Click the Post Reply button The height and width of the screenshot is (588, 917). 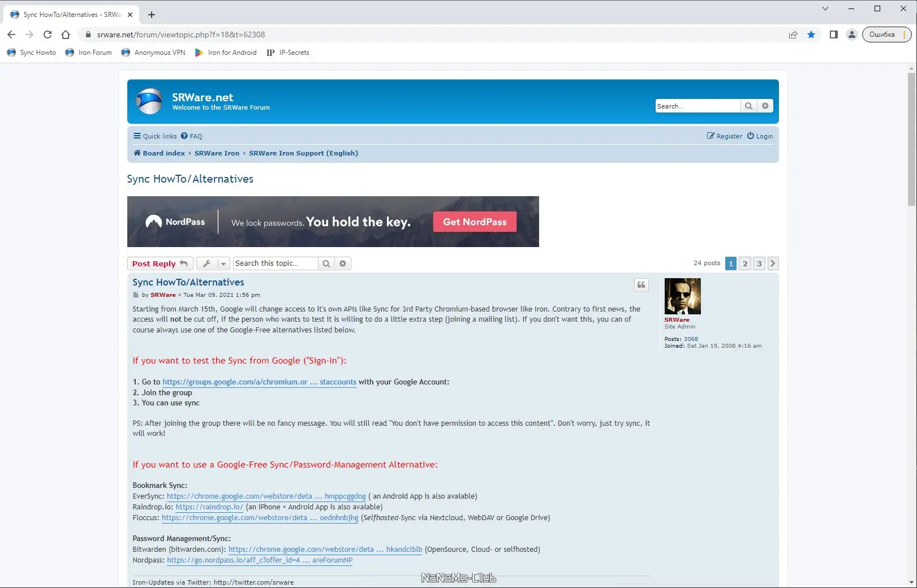tap(160, 263)
